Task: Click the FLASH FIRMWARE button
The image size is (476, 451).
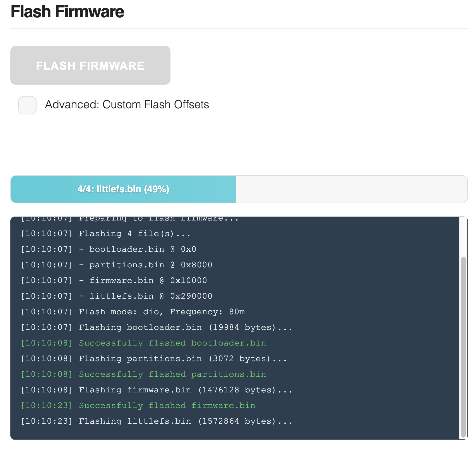Action: coord(90,66)
